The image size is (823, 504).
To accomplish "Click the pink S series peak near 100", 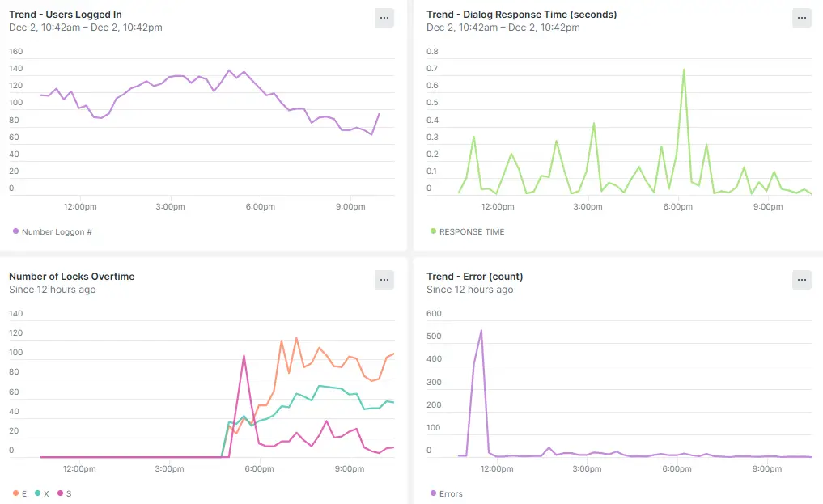I will point(244,356).
